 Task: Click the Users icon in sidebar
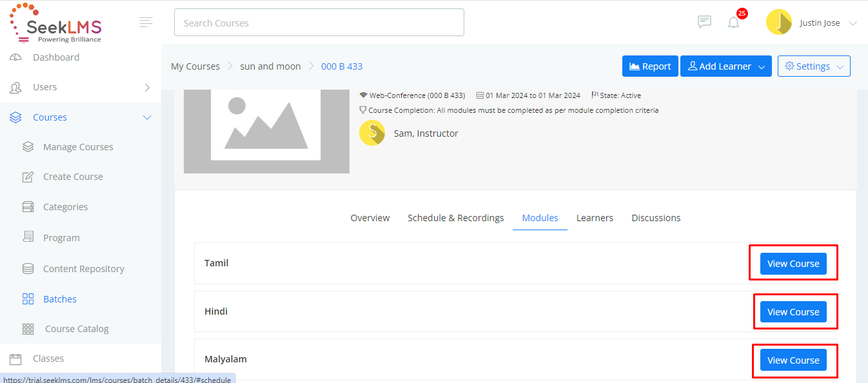pyautogui.click(x=15, y=87)
